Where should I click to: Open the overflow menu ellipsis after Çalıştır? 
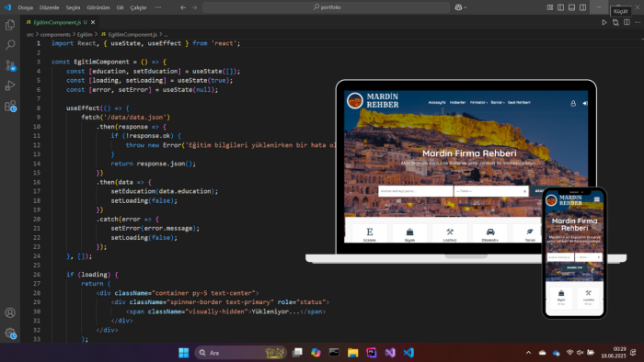pyautogui.click(x=158, y=7)
